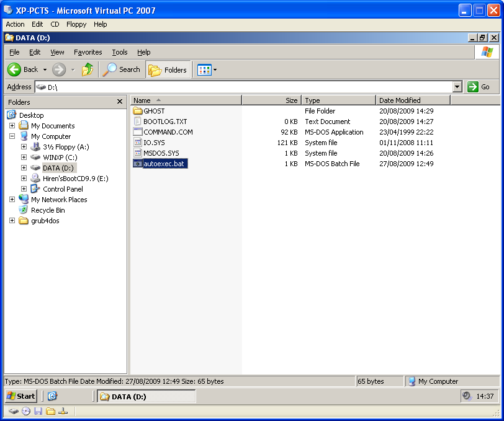Expand Hiren'sBootCD9.9 (E:) node

(x=24, y=178)
